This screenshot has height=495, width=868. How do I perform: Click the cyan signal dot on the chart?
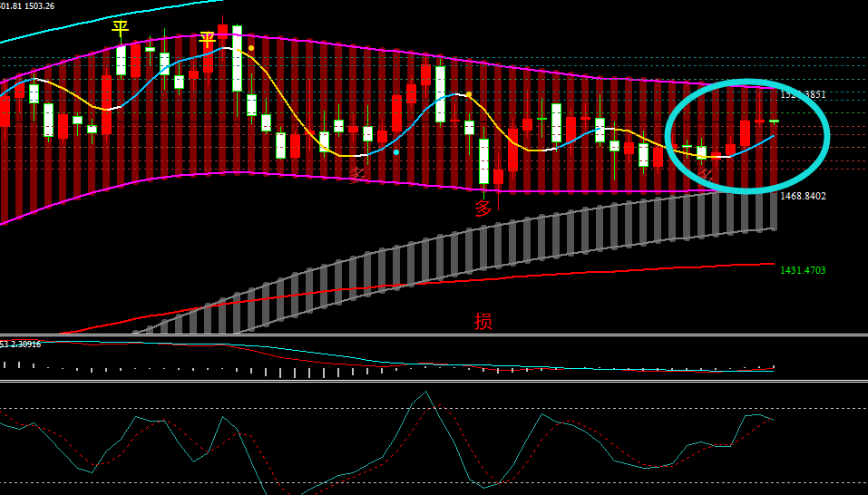396,152
